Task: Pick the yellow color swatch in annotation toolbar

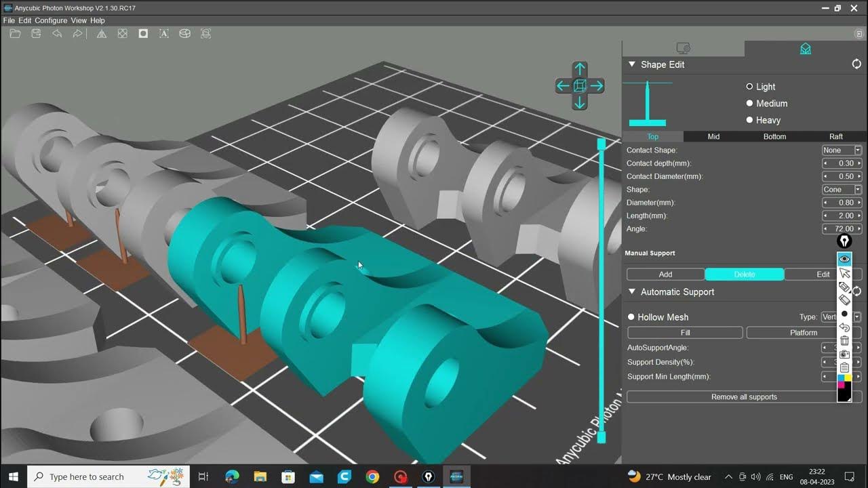Action: point(848,378)
